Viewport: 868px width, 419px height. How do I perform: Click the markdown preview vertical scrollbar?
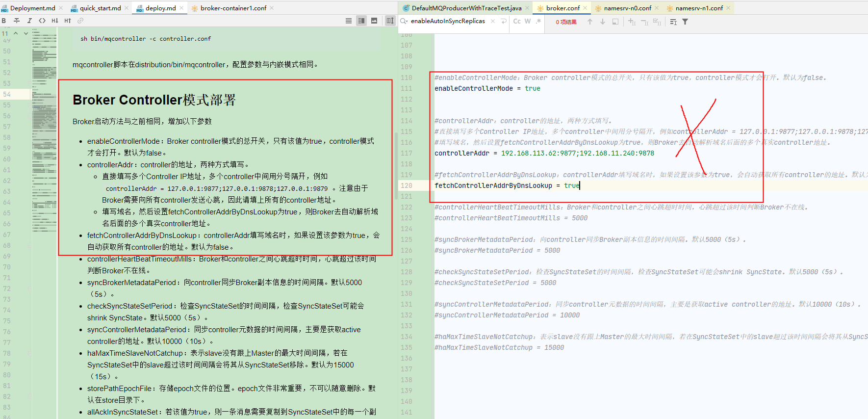396,167
